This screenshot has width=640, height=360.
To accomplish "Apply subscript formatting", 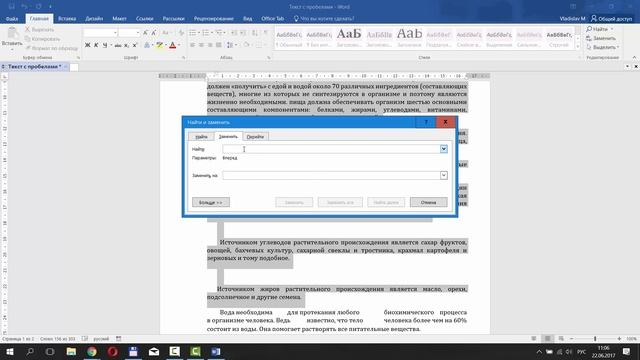I will click(x=127, y=45).
